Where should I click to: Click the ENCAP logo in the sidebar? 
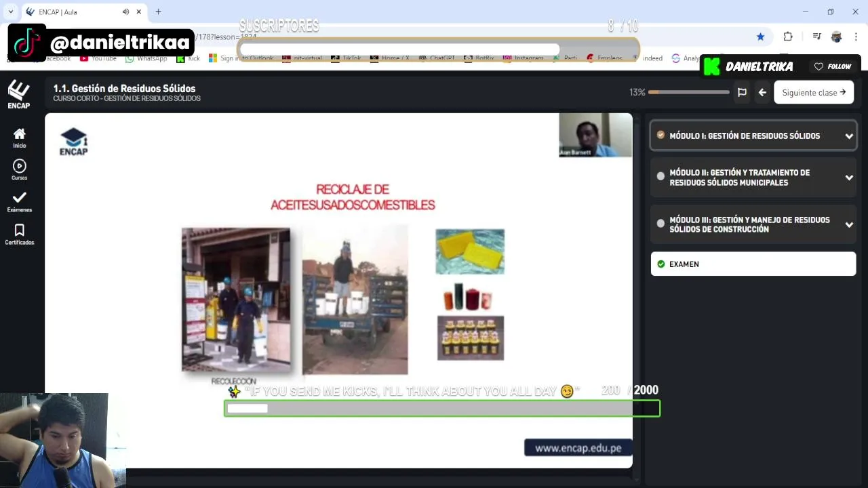[x=18, y=95]
